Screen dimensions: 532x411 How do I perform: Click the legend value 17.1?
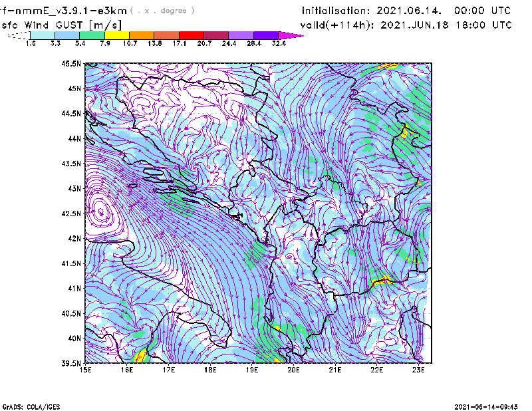pyautogui.click(x=180, y=43)
